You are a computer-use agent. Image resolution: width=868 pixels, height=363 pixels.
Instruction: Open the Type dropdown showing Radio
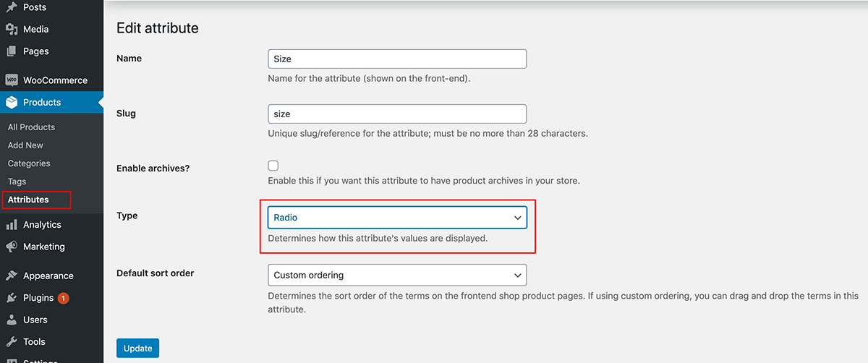pyautogui.click(x=397, y=217)
